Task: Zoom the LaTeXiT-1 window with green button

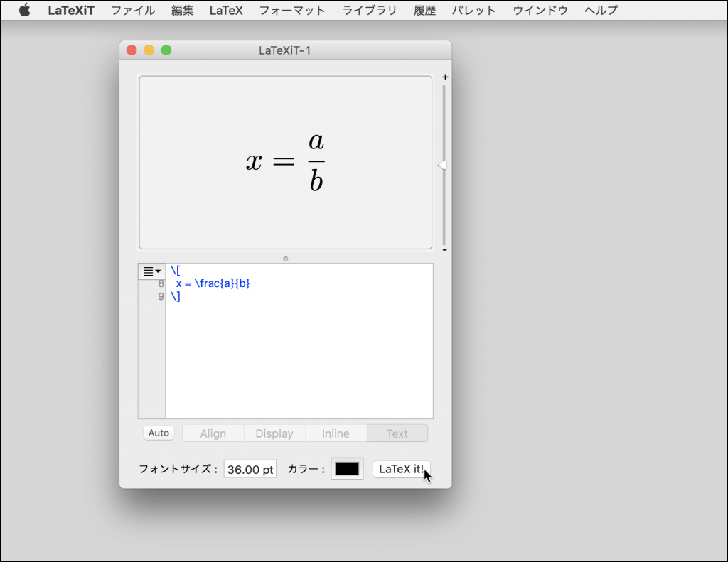Action: point(166,50)
